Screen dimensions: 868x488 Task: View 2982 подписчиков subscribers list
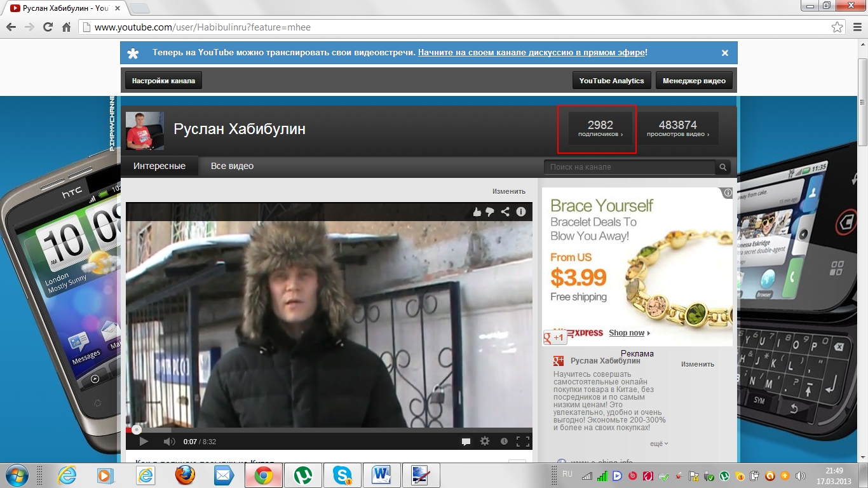pos(600,128)
